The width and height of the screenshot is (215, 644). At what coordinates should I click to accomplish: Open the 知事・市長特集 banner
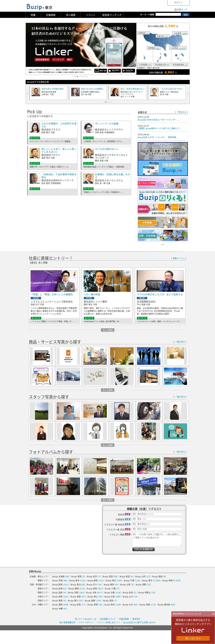point(163,235)
